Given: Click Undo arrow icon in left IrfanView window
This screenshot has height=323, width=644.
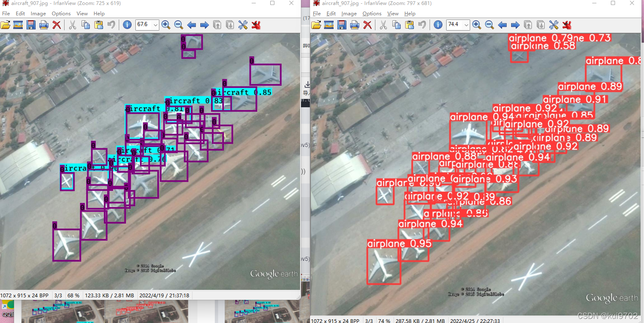Looking at the screenshot, I should pos(111,25).
